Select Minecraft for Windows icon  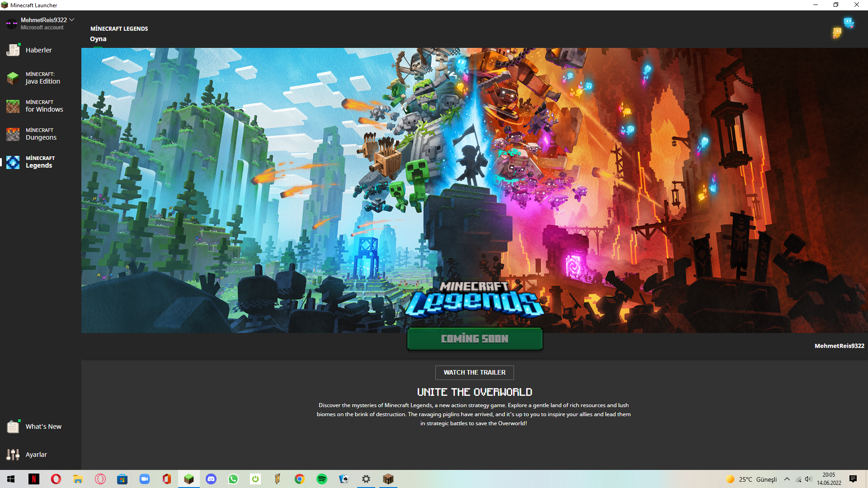(x=13, y=106)
